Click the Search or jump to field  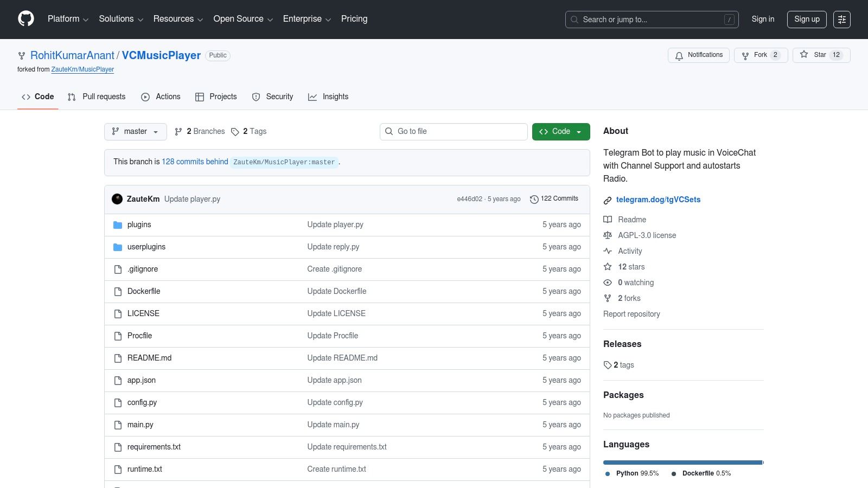(652, 20)
